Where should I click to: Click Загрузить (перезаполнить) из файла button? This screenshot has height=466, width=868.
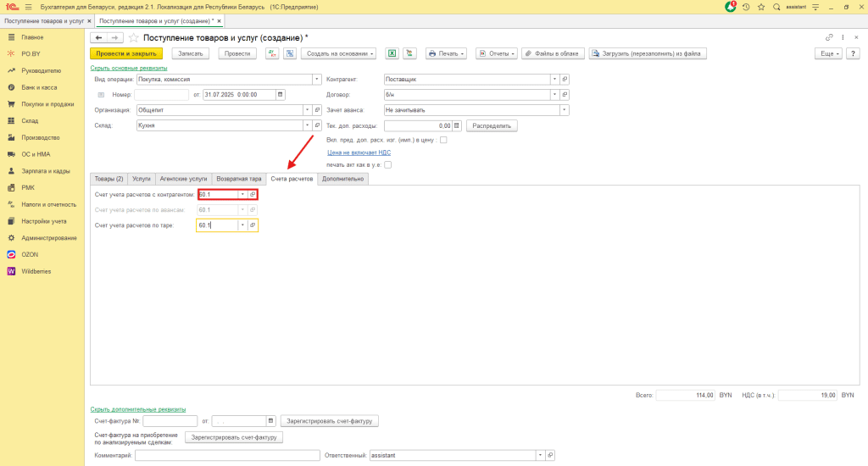tap(647, 53)
